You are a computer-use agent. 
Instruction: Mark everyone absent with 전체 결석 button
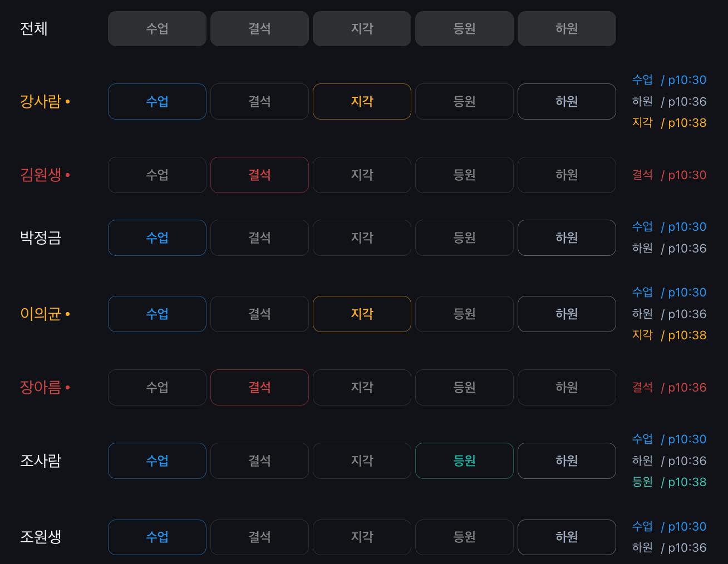pos(259,28)
